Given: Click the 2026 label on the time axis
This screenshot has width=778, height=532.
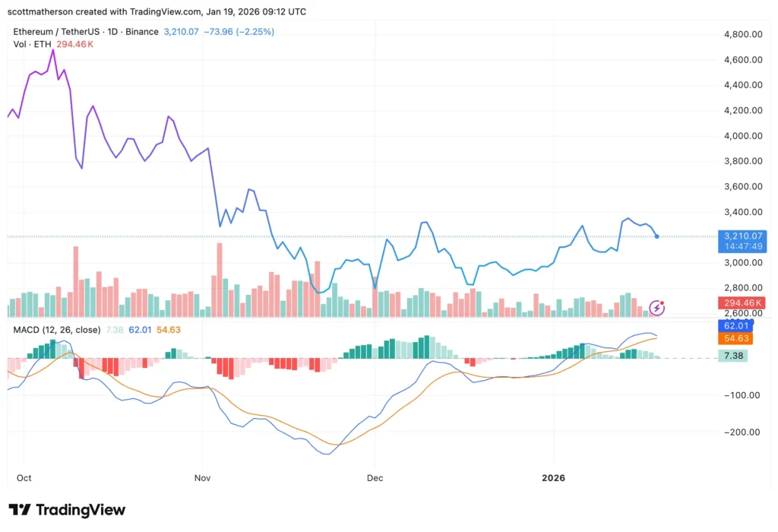Looking at the screenshot, I should (553, 478).
